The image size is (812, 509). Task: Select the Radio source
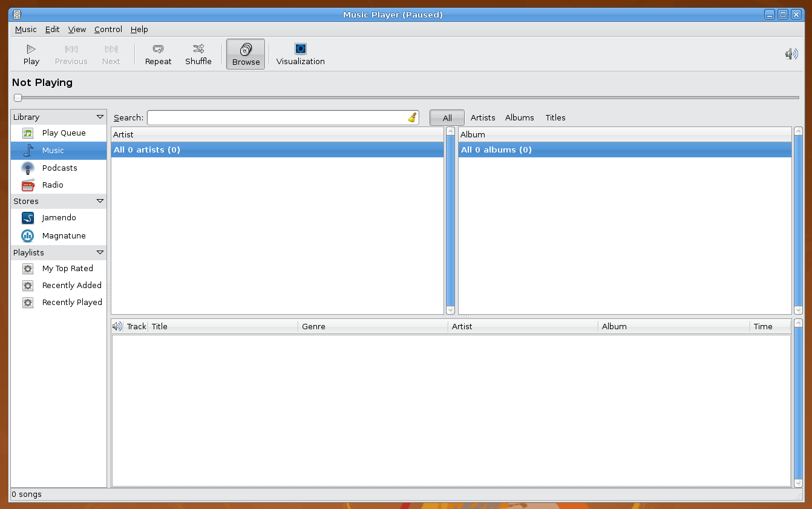pyautogui.click(x=54, y=185)
